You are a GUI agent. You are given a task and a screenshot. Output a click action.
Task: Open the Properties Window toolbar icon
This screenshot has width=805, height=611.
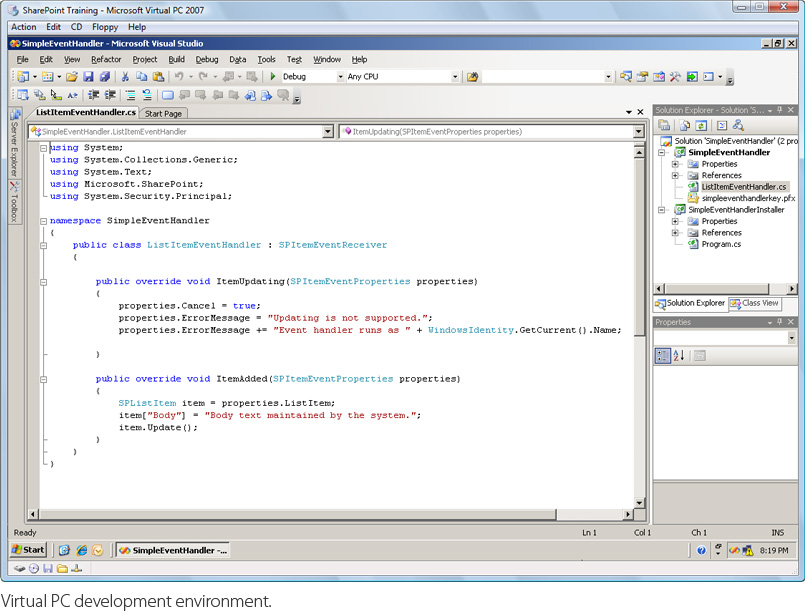642,77
